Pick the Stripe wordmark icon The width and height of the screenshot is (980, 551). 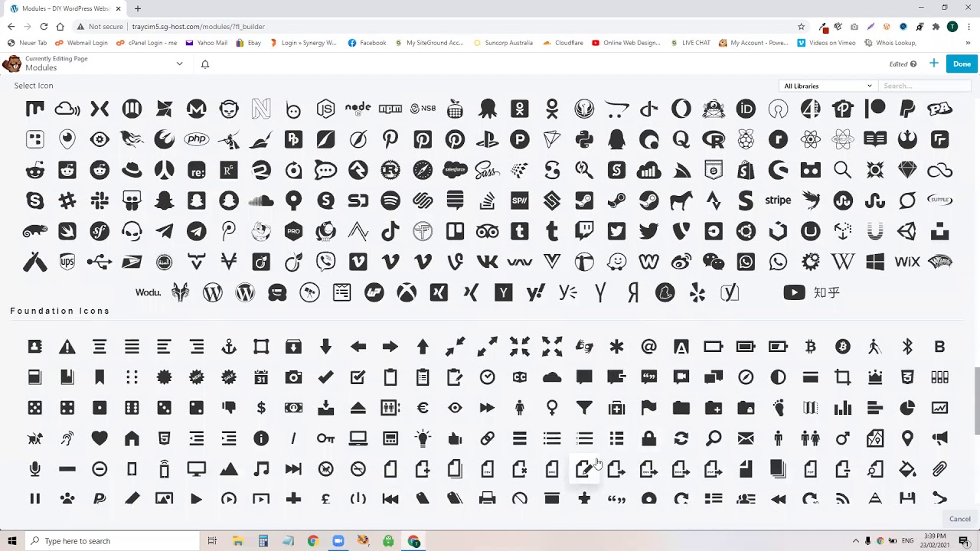pos(778,201)
